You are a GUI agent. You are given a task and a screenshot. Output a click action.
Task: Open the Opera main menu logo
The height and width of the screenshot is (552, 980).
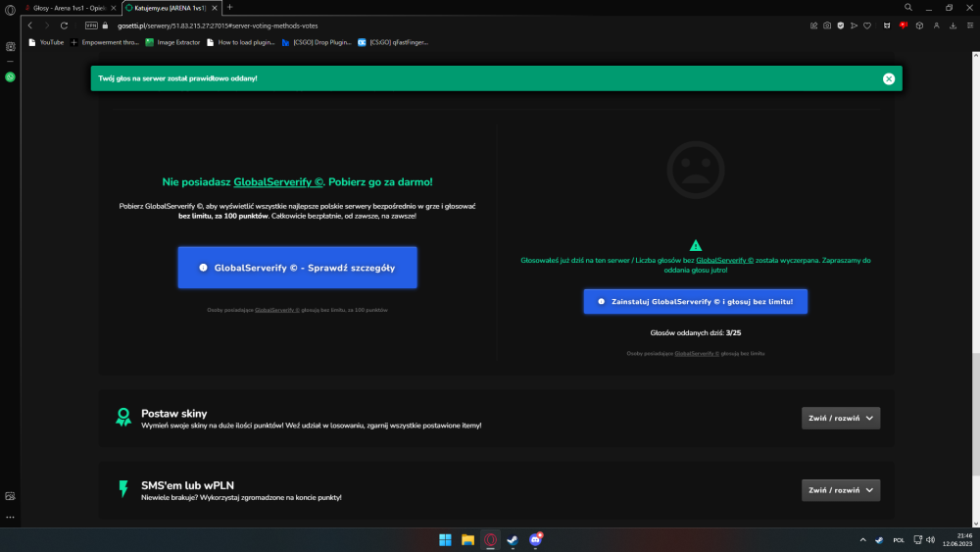point(10,10)
